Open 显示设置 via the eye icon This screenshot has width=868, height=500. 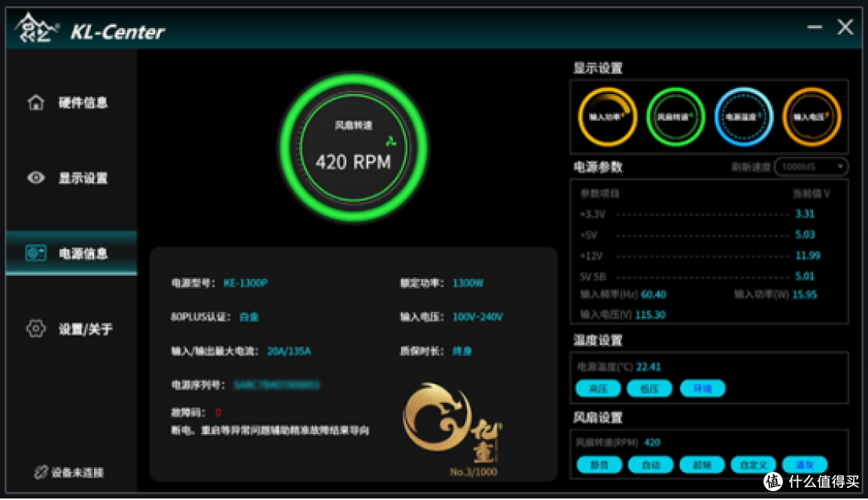36,178
